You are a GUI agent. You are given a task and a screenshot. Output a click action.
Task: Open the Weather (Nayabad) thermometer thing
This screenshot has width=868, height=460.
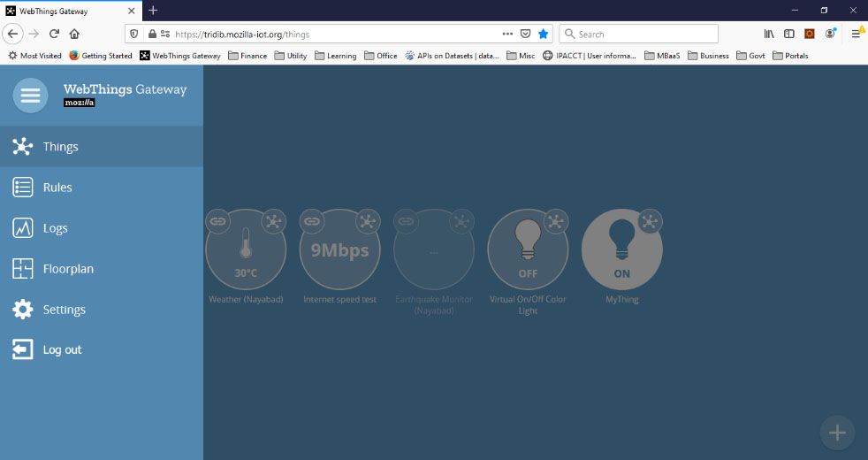(246, 249)
